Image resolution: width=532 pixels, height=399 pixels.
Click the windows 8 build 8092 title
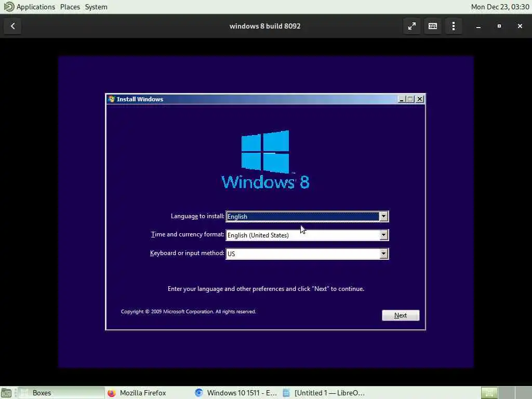(265, 26)
